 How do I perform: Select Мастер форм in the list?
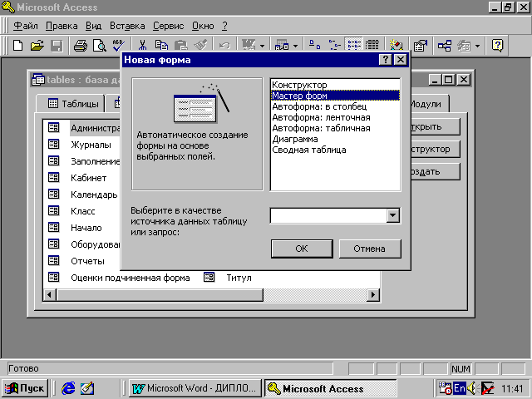(335, 96)
